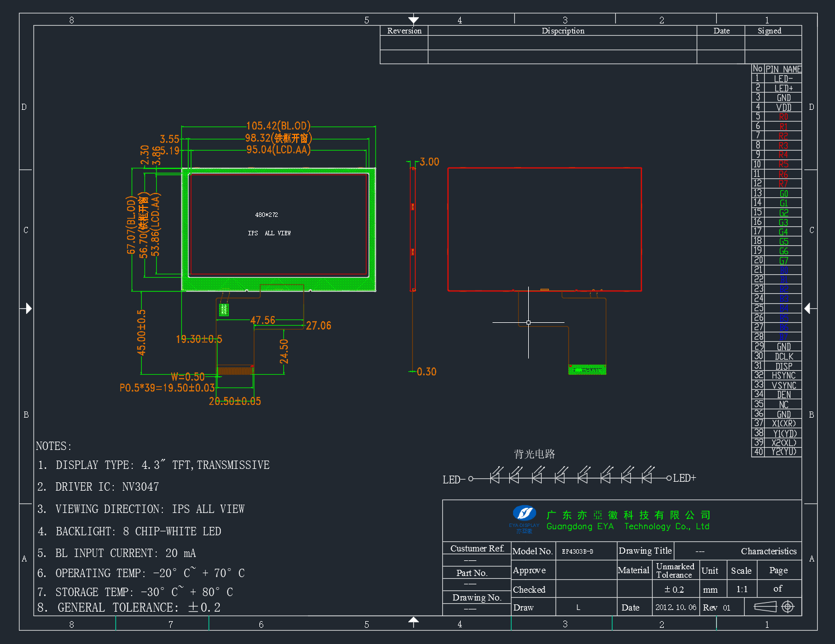Click the VSYNC pin name cell
This screenshot has height=644, width=835.
pyautogui.click(x=783, y=385)
